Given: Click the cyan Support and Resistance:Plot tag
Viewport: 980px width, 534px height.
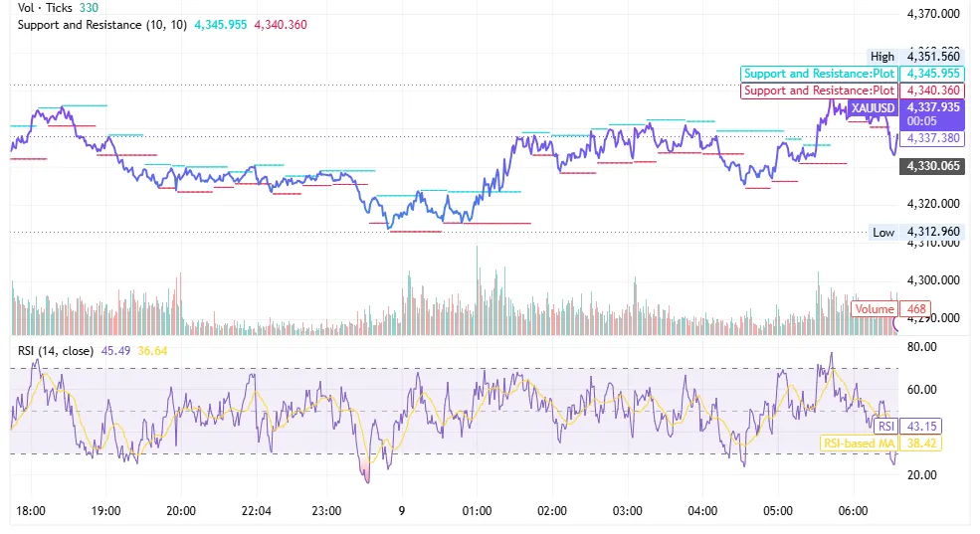Looking at the screenshot, I should tap(820, 74).
